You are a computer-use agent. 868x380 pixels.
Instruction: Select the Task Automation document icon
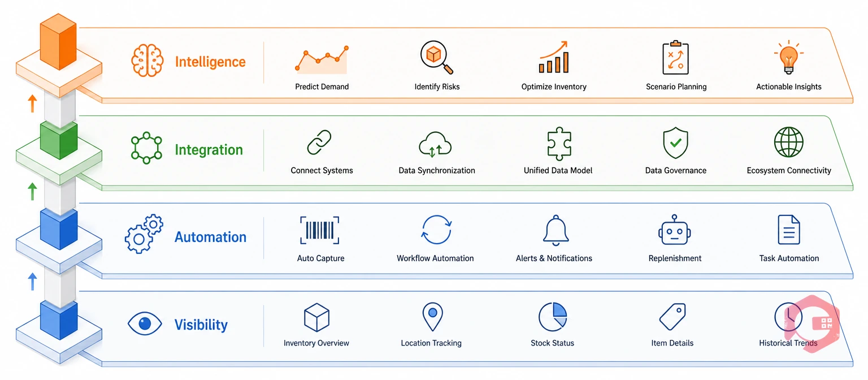click(789, 230)
